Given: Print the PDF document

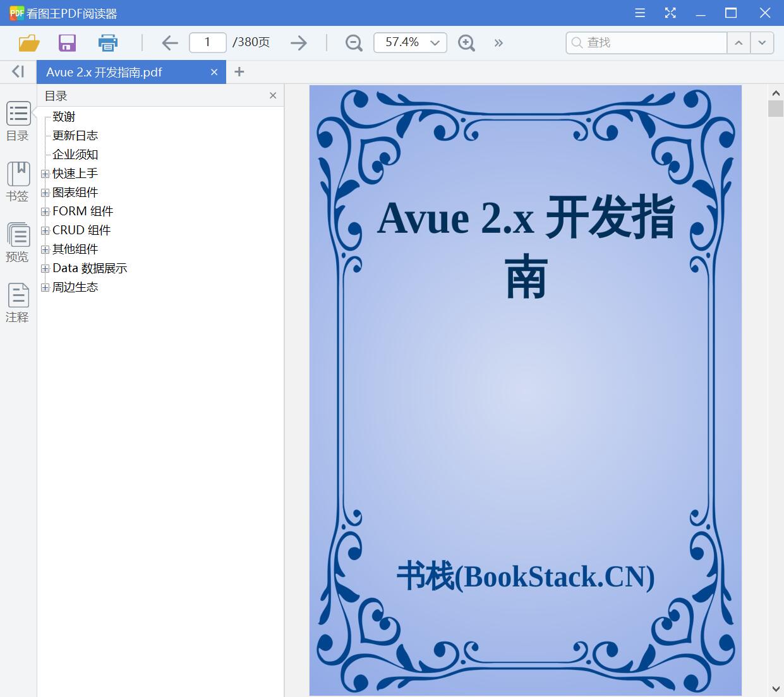Looking at the screenshot, I should 107,43.
